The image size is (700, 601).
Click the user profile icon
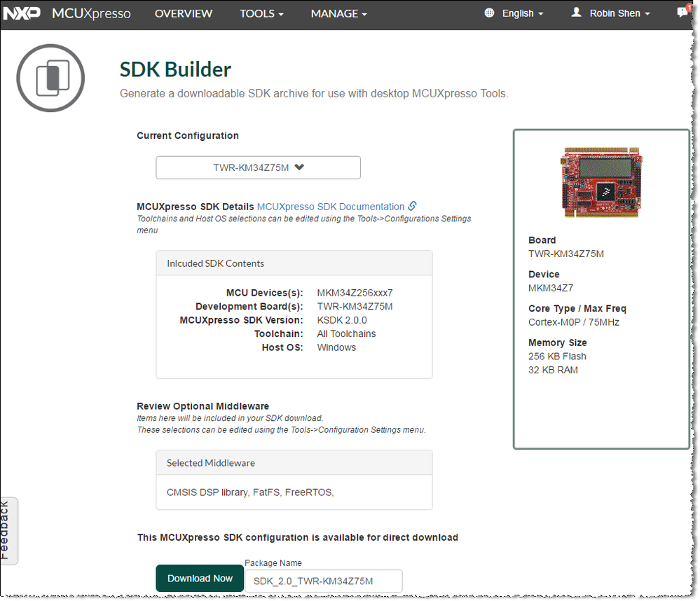click(577, 13)
